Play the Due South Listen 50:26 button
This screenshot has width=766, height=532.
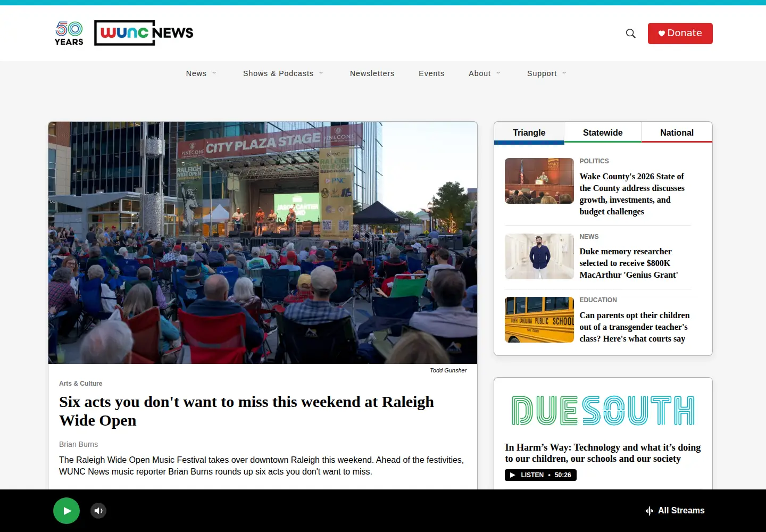[540, 475]
